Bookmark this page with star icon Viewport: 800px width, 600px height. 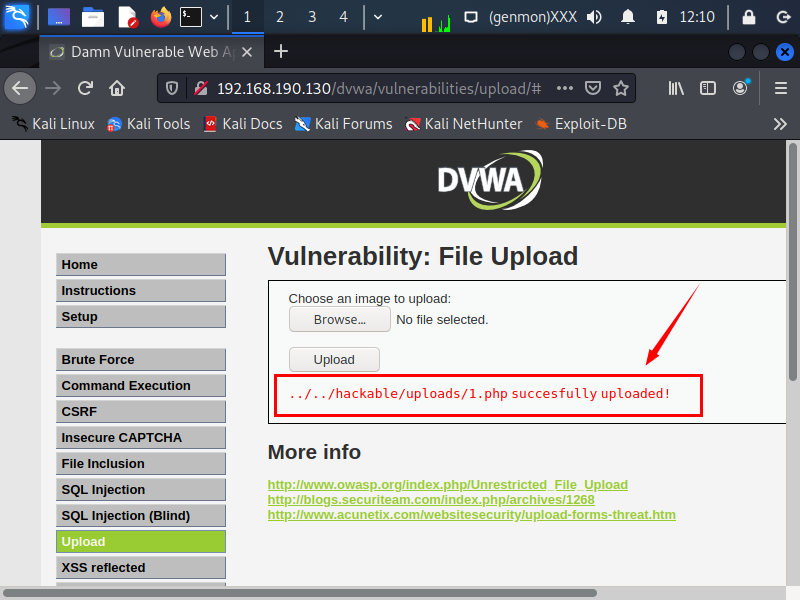(621, 88)
